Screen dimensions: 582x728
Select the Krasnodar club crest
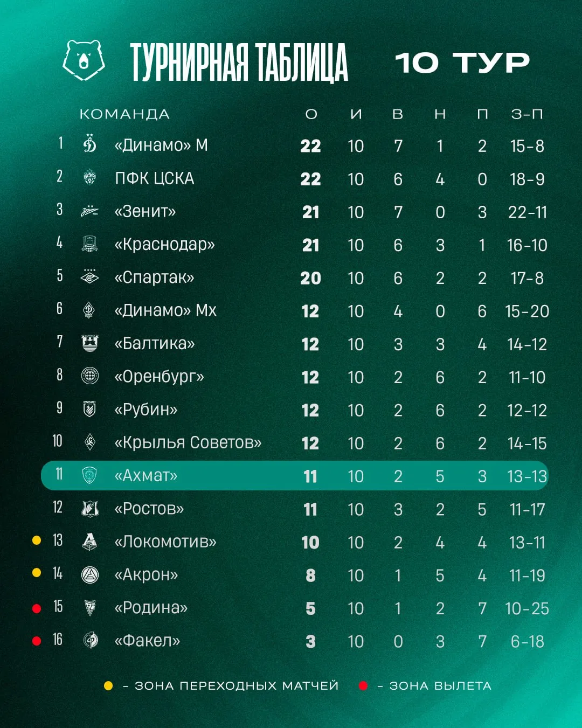click(x=90, y=244)
